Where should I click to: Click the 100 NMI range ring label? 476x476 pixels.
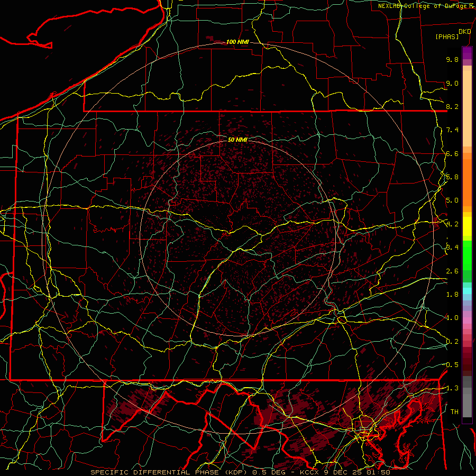pos(237,42)
